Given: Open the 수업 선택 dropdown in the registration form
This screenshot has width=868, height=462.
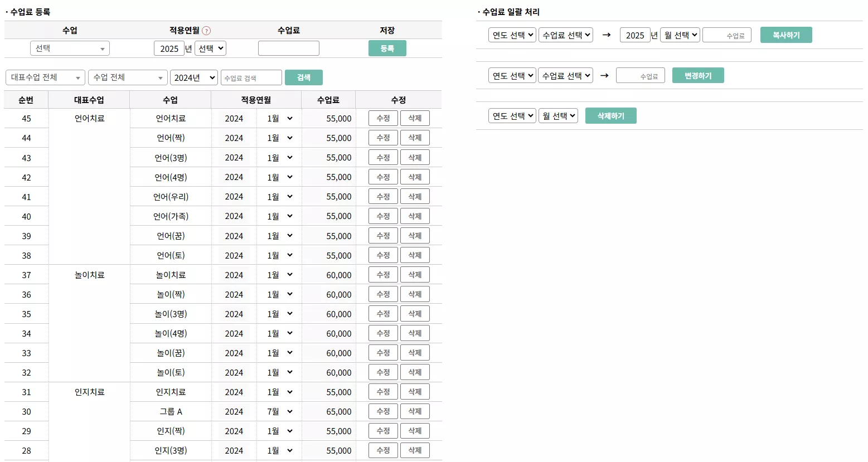Looking at the screenshot, I should click(x=69, y=48).
